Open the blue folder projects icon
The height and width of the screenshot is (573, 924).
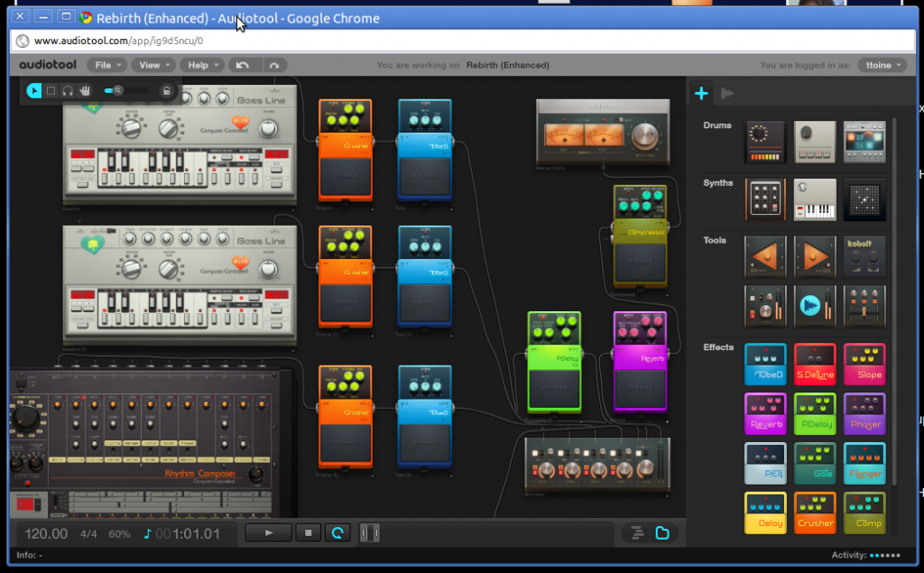662,533
